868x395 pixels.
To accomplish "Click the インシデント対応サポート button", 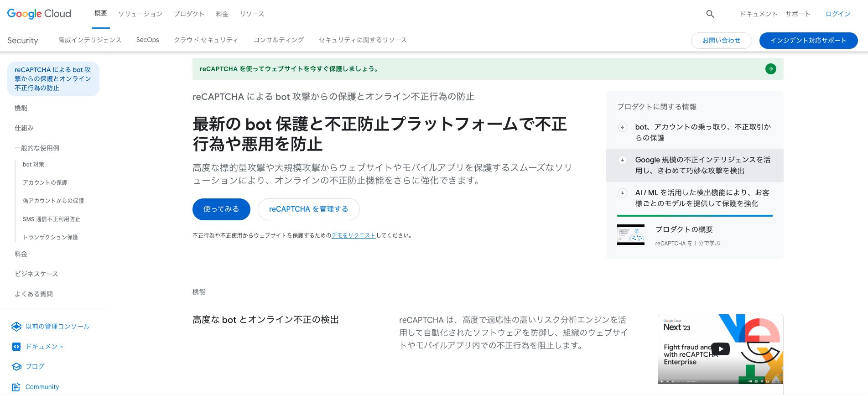I will pos(808,41).
